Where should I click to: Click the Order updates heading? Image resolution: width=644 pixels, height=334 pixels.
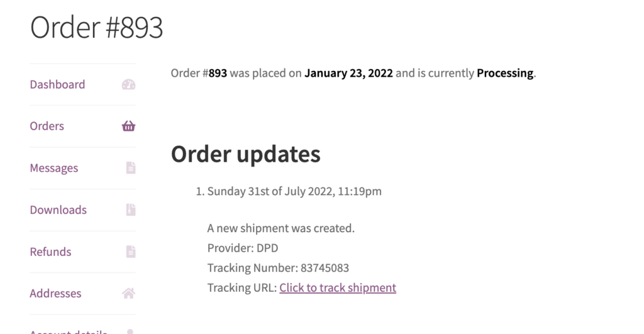pyautogui.click(x=246, y=155)
